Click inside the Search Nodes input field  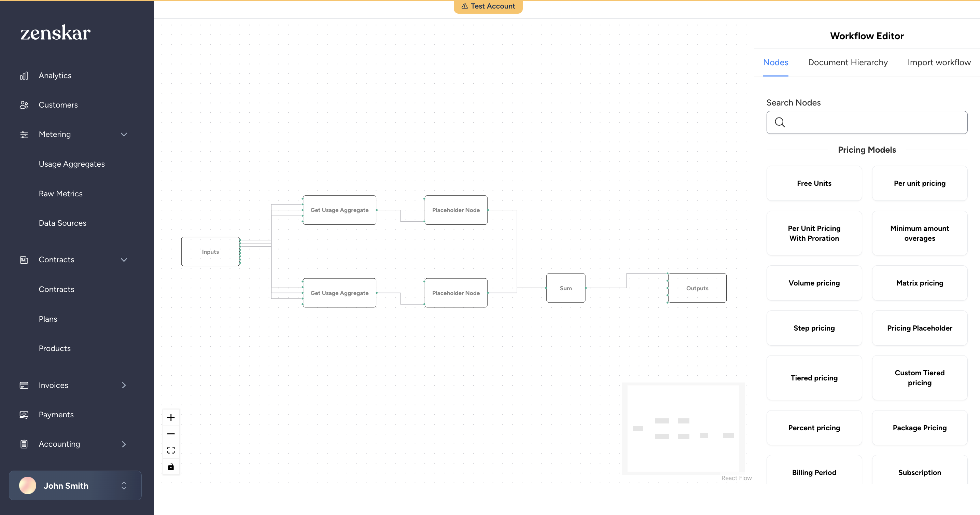867,122
